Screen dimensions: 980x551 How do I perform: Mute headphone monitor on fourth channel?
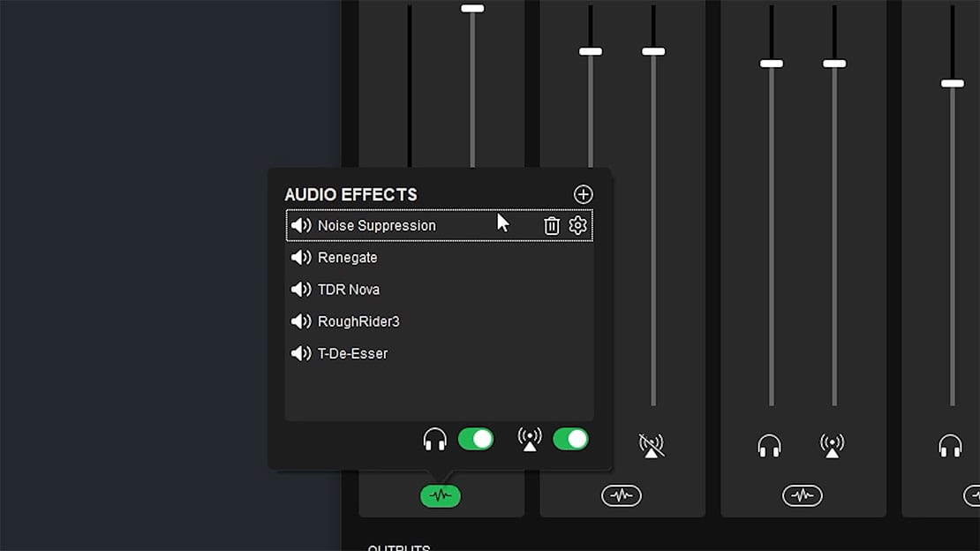click(x=950, y=445)
